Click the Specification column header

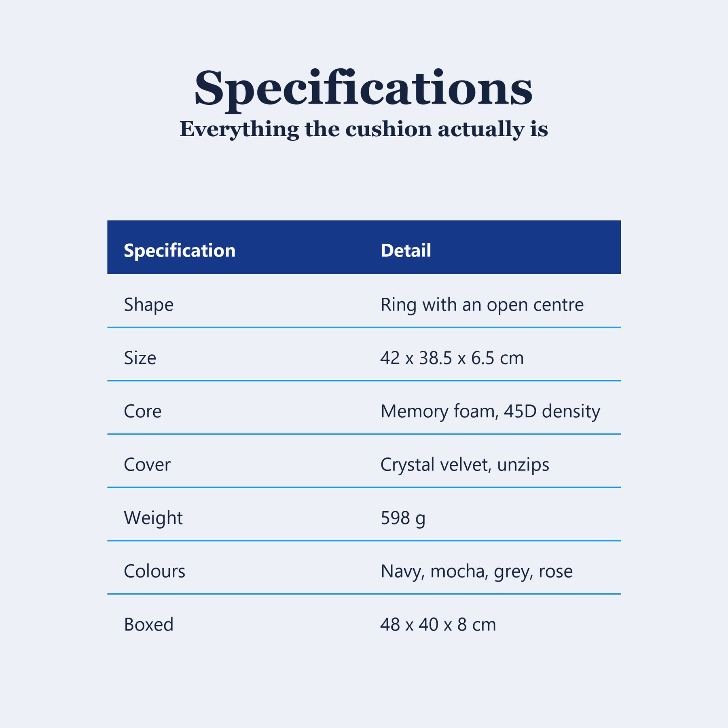(x=180, y=250)
